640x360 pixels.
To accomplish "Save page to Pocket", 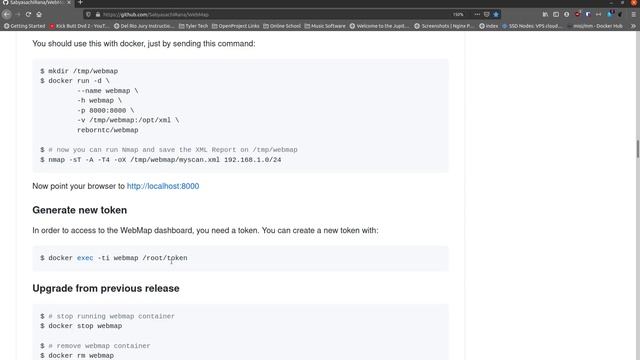I will tap(486, 14).
